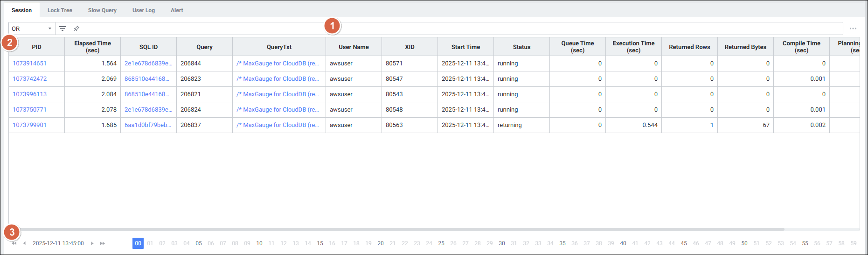Select second 30 on the timeline
This screenshot has height=255, width=868.
[x=502, y=243]
